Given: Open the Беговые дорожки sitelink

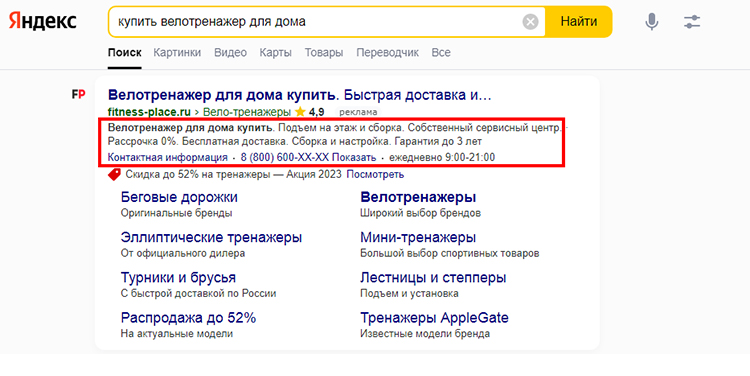Looking at the screenshot, I should pyautogui.click(x=179, y=197).
